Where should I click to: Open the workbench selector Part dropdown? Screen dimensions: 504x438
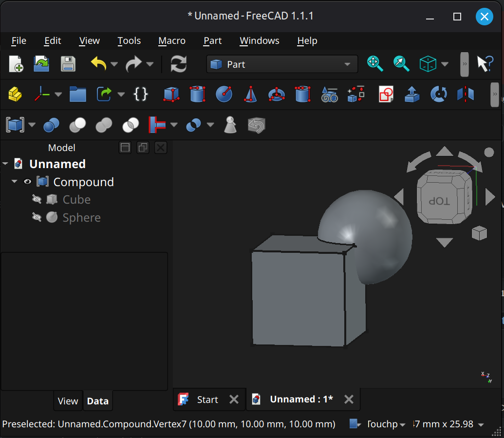[x=282, y=64]
